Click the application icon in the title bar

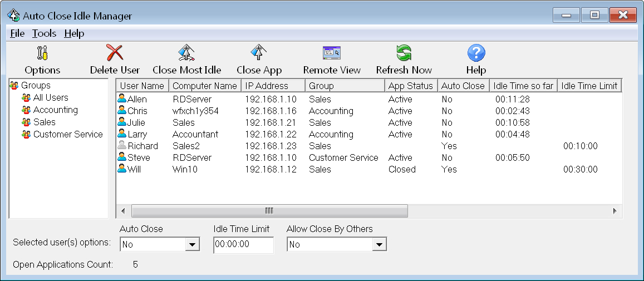13,16
